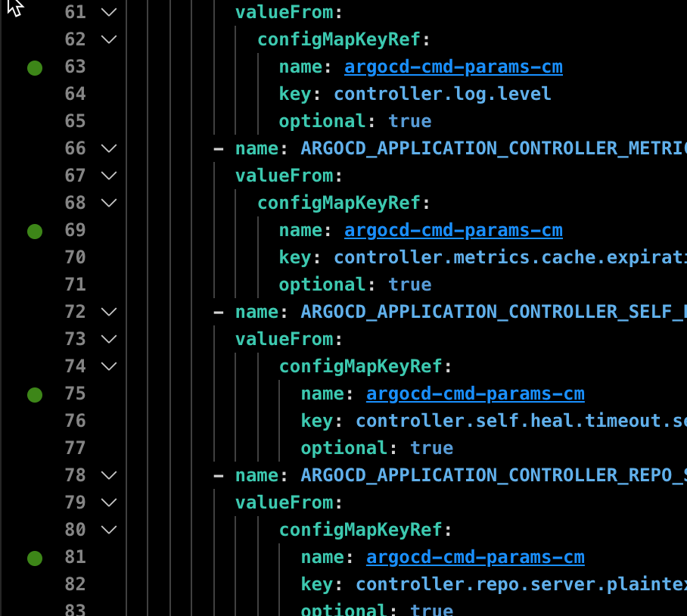Collapse the fold chevron on line 72
687x616 pixels.
pos(109,312)
